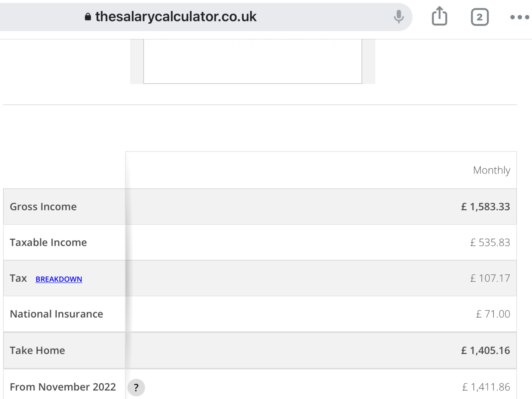The image size is (532, 399).
Task: Click the From November 2022 label
Action: coord(63,387)
